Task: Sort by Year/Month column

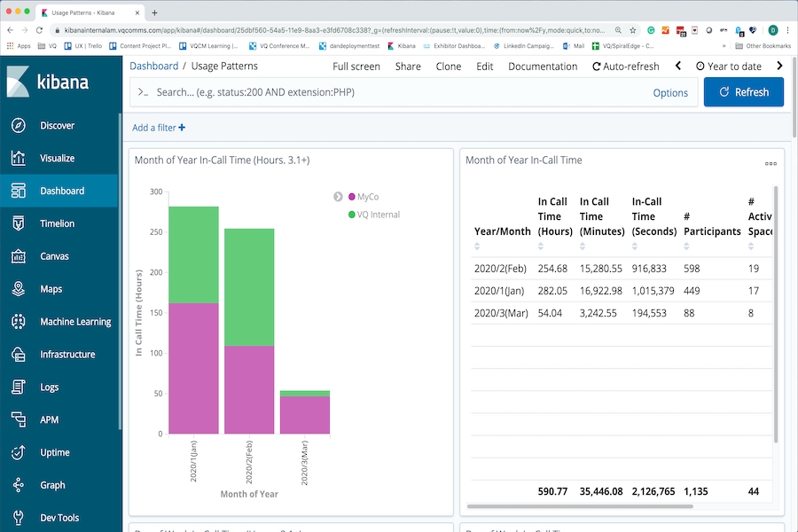Action: (x=477, y=246)
